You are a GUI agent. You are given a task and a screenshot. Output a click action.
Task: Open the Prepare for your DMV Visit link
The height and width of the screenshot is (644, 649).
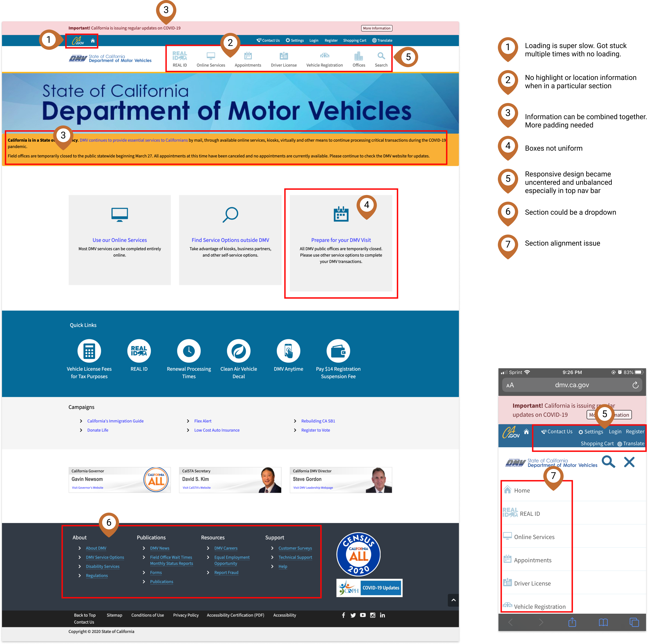coord(341,240)
